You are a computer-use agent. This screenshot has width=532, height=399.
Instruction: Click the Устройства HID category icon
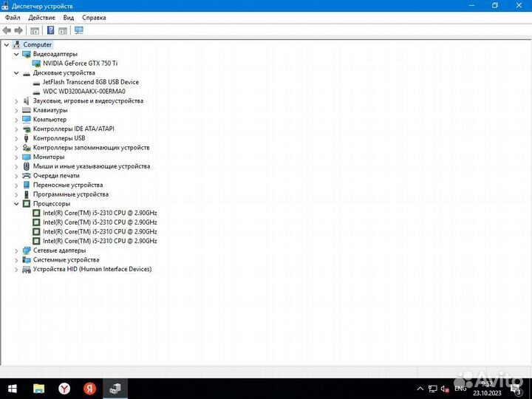26,270
